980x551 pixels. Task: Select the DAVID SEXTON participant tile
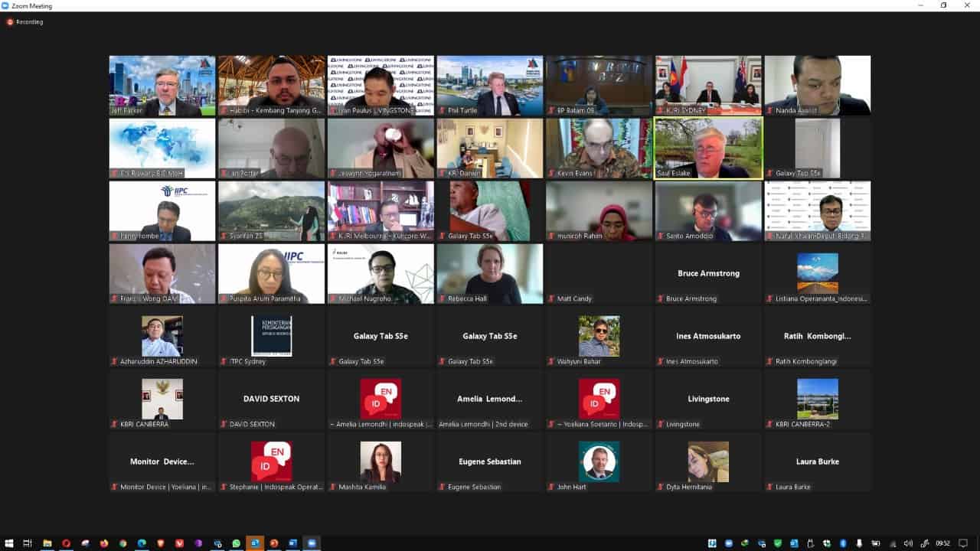tap(272, 399)
